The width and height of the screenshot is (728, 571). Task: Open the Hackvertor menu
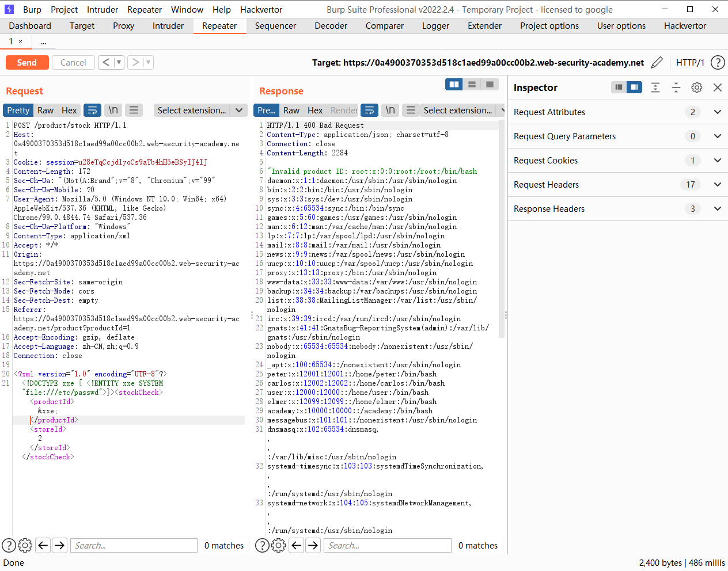(261, 9)
